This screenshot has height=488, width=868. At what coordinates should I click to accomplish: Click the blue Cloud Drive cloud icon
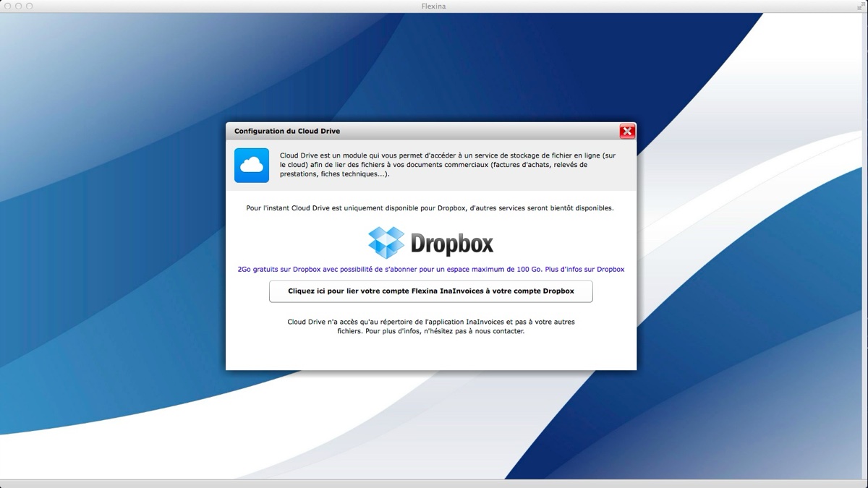[x=252, y=166]
